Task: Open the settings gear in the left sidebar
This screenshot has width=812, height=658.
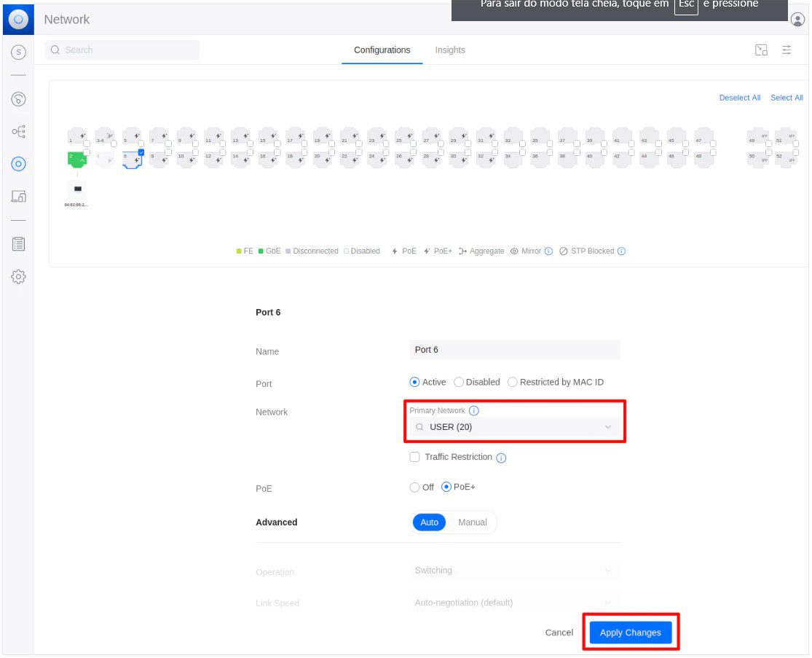Action: [19, 277]
